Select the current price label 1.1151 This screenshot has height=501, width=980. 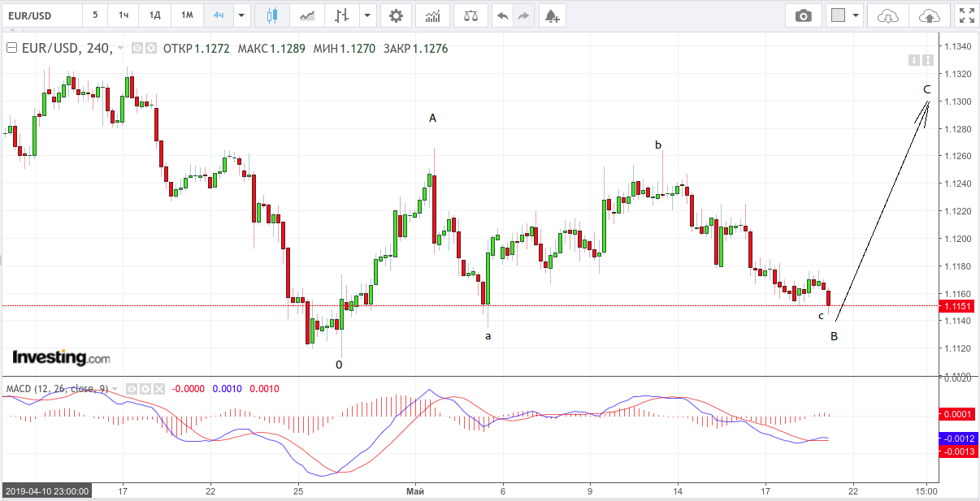pyautogui.click(x=956, y=306)
